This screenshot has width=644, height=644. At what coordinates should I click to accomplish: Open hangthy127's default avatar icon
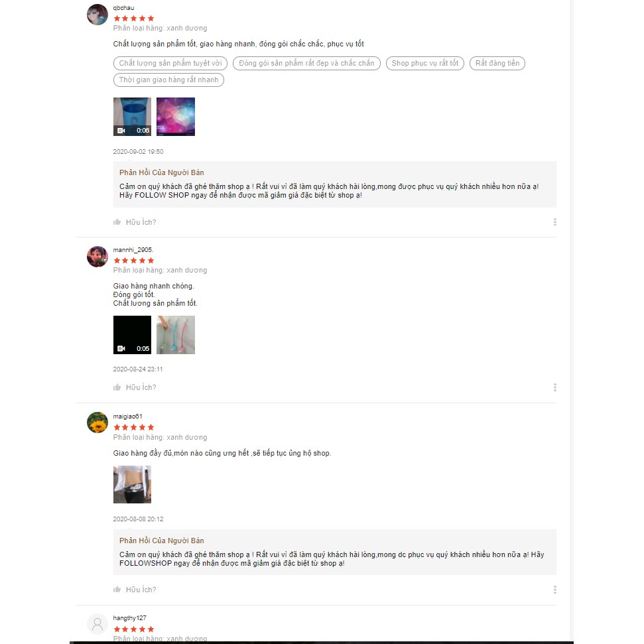[97, 624]
